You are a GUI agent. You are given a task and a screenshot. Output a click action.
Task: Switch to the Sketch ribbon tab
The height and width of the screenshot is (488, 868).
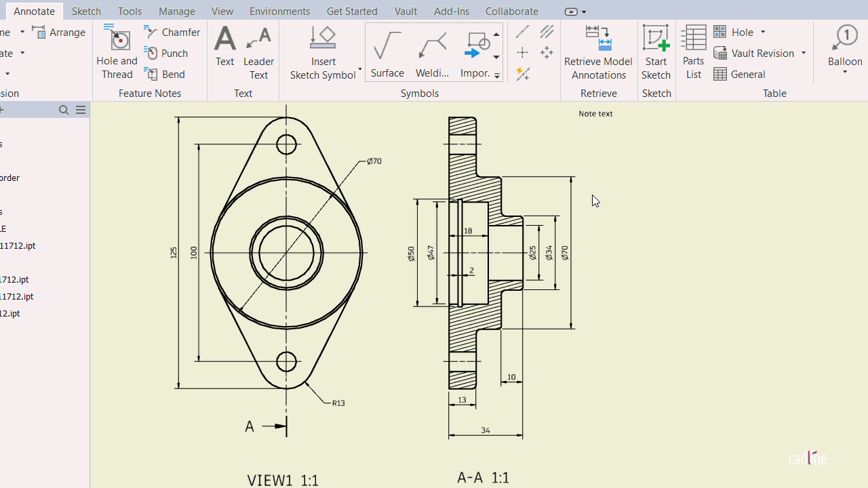coord(86,11)
